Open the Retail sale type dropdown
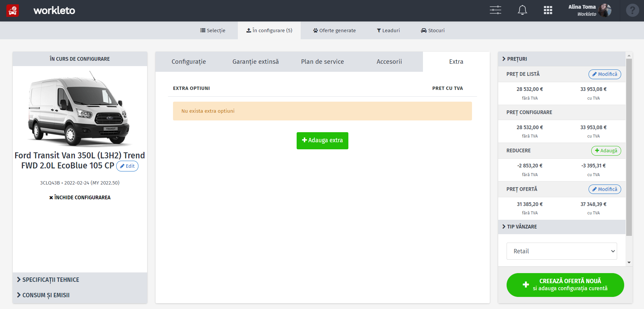Screen dimensions: 644x309 tap(562, 251)
